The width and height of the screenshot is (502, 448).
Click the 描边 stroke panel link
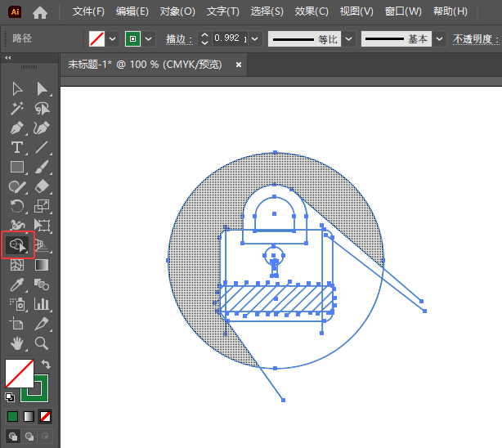[x=179, y=39]
